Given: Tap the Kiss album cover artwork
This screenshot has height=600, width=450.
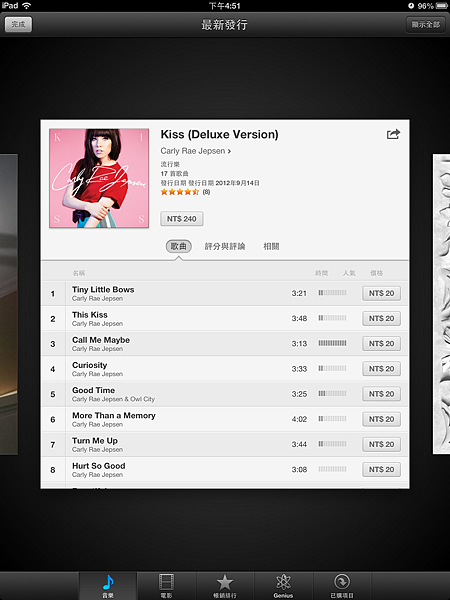Looking at the screenshot, I should point(99,178).
